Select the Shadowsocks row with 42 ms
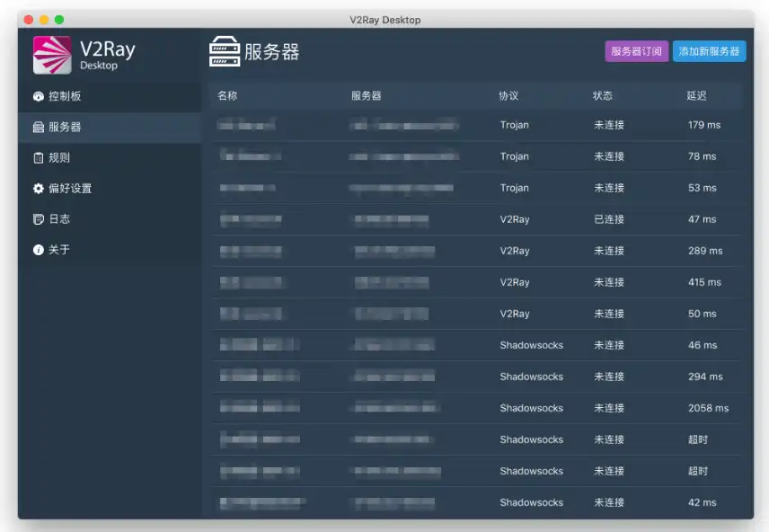The height and width of the screenshot is (532, 769). click(x=476, y=502)
